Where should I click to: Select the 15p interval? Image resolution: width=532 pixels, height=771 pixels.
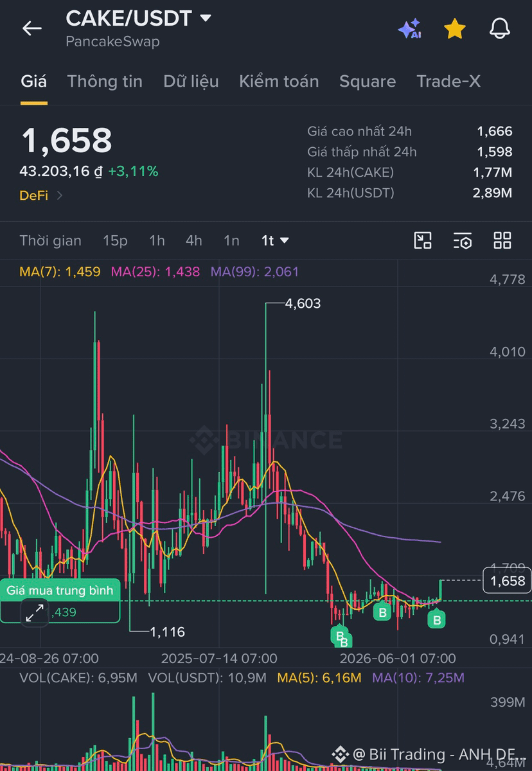pyautogui.click(x=115, y=240)
